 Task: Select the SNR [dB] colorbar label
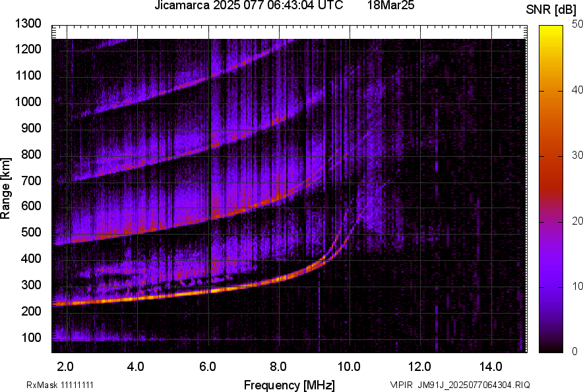[x=552, y=9]
